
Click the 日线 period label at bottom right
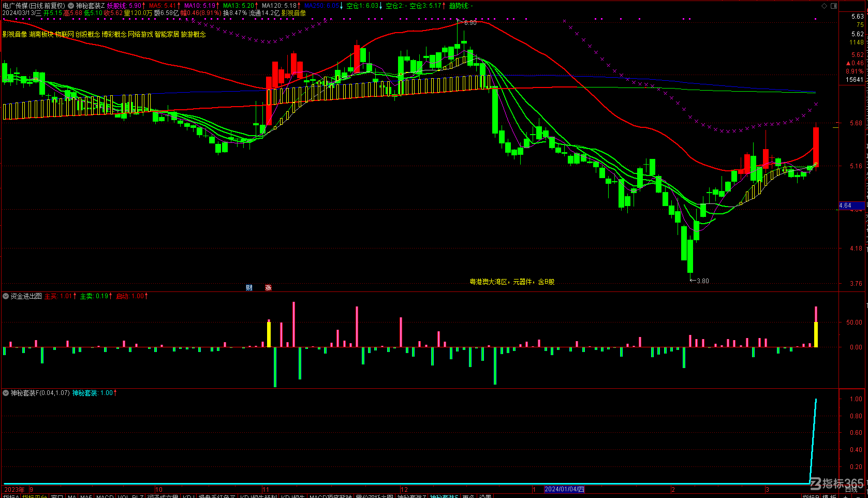[851, 489]
